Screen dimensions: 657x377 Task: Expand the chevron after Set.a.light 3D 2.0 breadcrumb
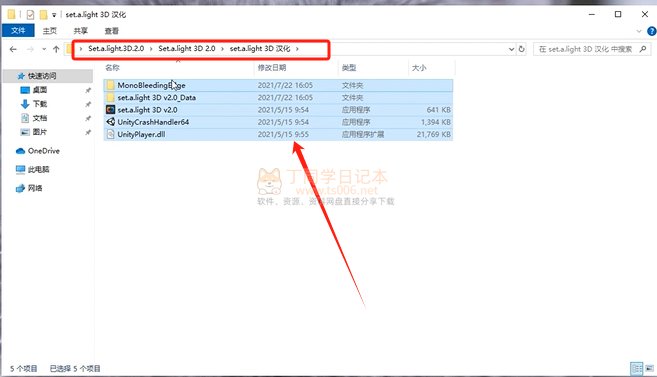(222, 49)
